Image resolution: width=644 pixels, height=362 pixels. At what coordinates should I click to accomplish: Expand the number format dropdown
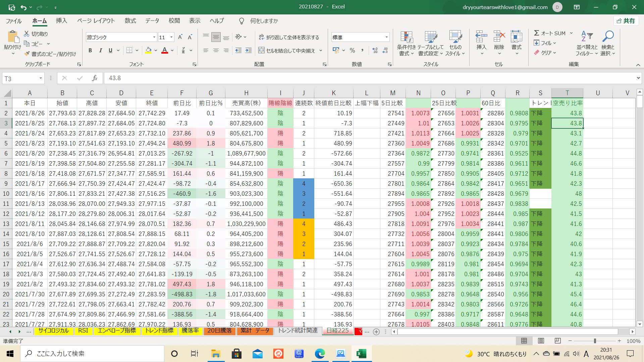click(x=386, y=37)
